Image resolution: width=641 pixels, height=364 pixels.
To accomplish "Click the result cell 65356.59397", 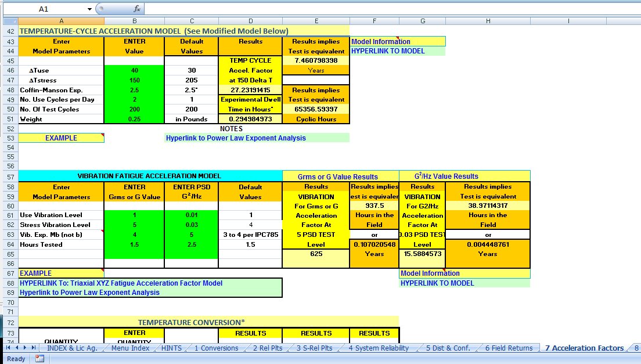I will pyautogui.click(x=316, y=109).
